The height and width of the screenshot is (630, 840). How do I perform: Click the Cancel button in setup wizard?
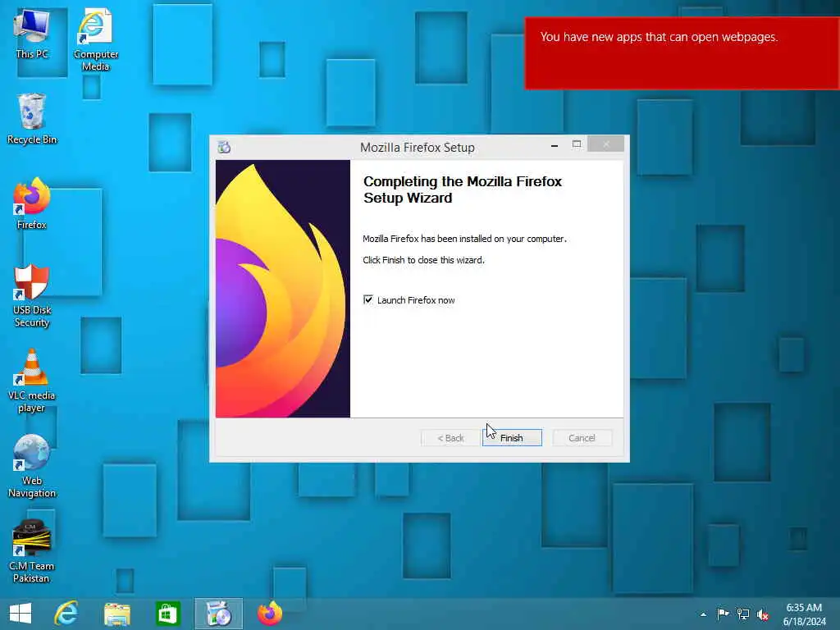pyautogui.click(x=582, y=438)
